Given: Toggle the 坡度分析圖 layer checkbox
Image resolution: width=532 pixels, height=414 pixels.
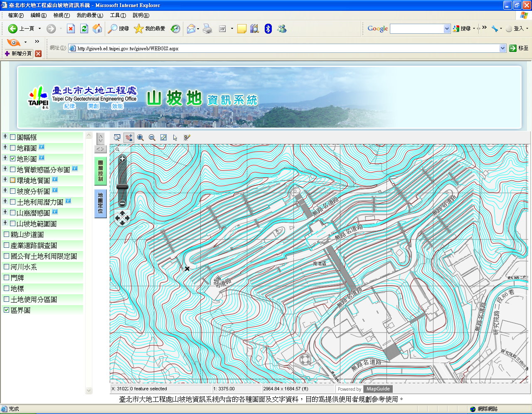Looking at the screenshot, I should [x=13, y=191].
